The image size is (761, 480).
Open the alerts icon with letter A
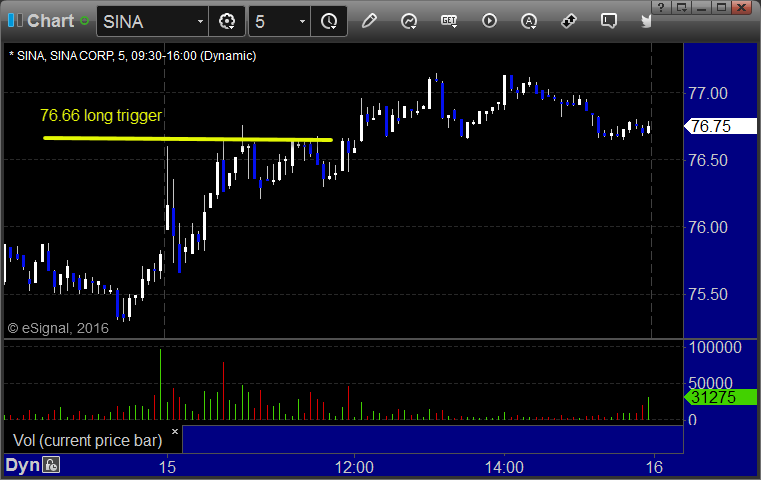pyautogui.click(x=529, y=21)
